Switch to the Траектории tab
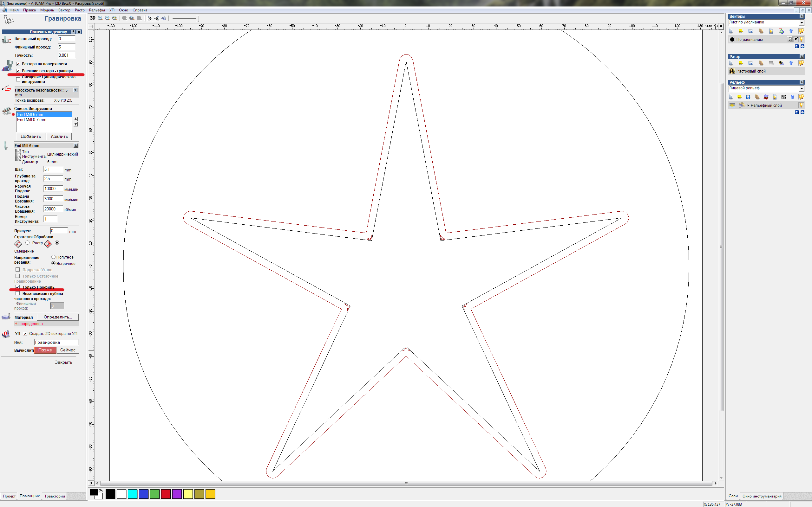Image resolution: width=812 pixels, height=507 pixels. (55, 496)
